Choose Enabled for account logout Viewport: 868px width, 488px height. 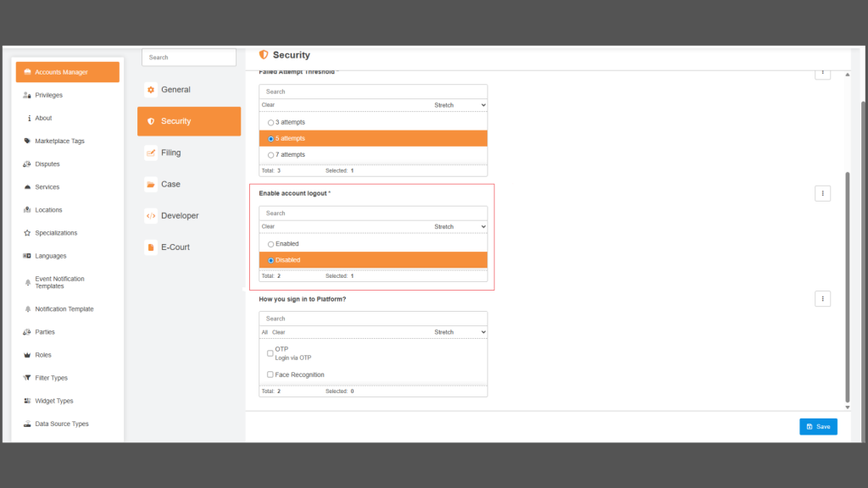point(270,244)
